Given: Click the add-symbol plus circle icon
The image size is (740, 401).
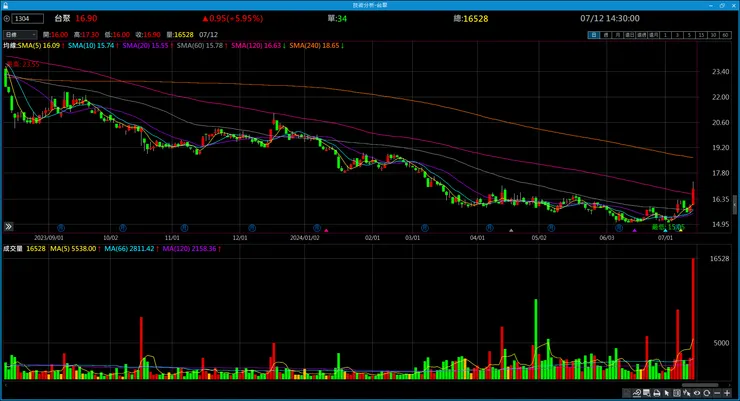Looking at the screenshot, I should pyautogui.click(x=7, y=18).
